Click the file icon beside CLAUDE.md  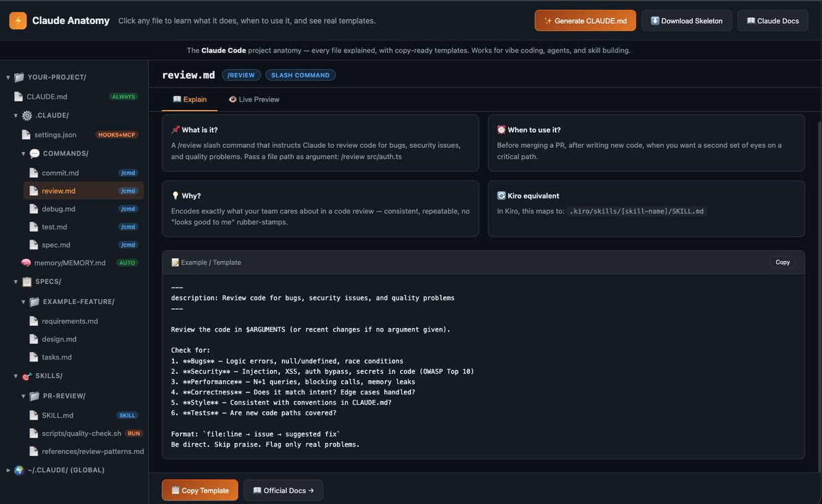(x=18, y=97)
